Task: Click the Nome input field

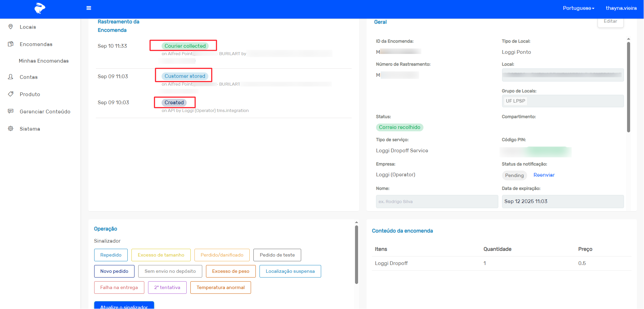Action: (437, 201)
